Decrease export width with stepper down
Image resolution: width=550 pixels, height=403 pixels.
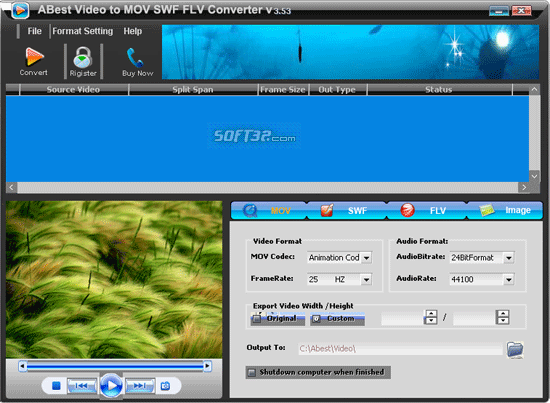coord(431,321)
